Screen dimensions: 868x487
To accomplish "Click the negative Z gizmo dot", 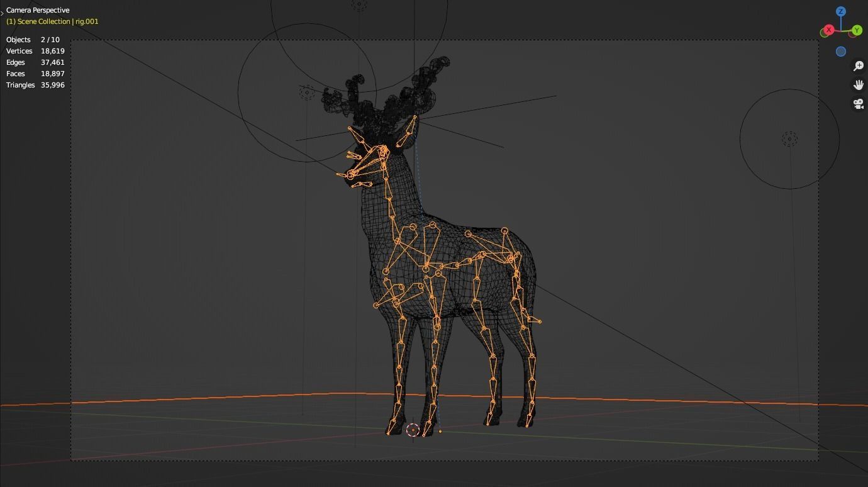I will pyautogui.click(x=841, y=52).
